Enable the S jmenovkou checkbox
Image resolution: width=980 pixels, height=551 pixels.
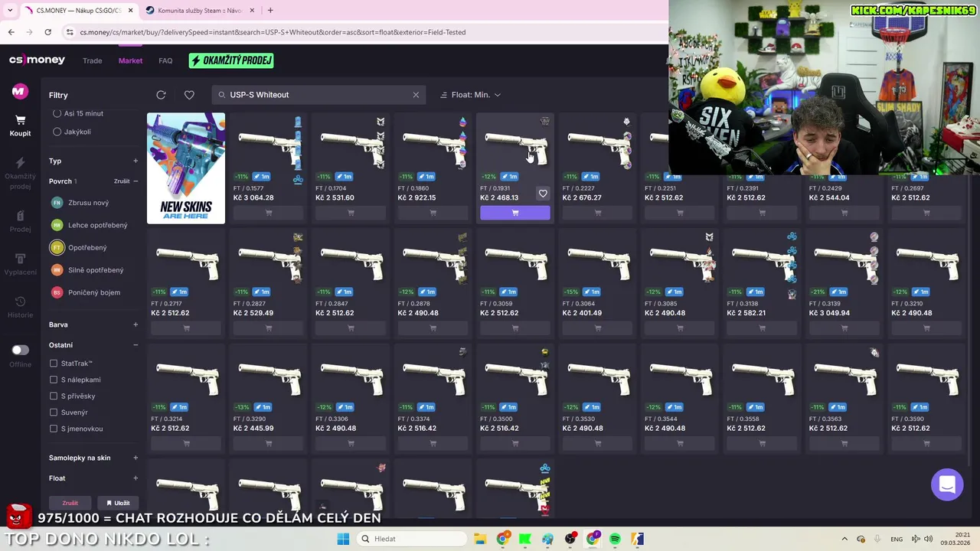pos(54,429)
